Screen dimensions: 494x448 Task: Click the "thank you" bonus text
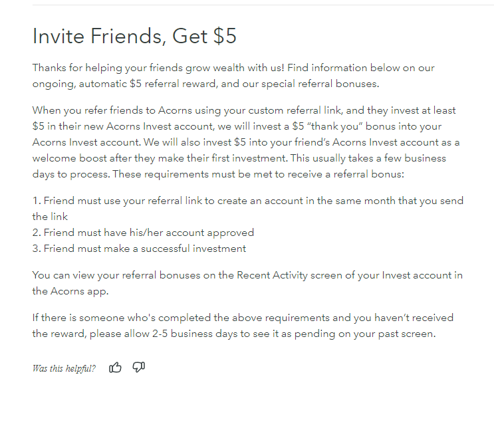pos(329,126)
